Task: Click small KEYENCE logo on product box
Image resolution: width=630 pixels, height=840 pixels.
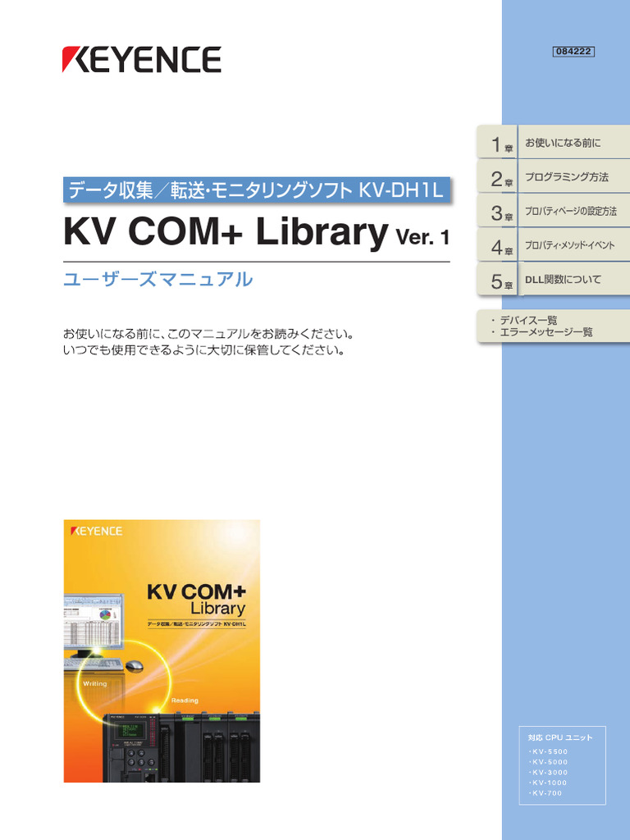Action: pyautogui.click(x=97, y=531)
